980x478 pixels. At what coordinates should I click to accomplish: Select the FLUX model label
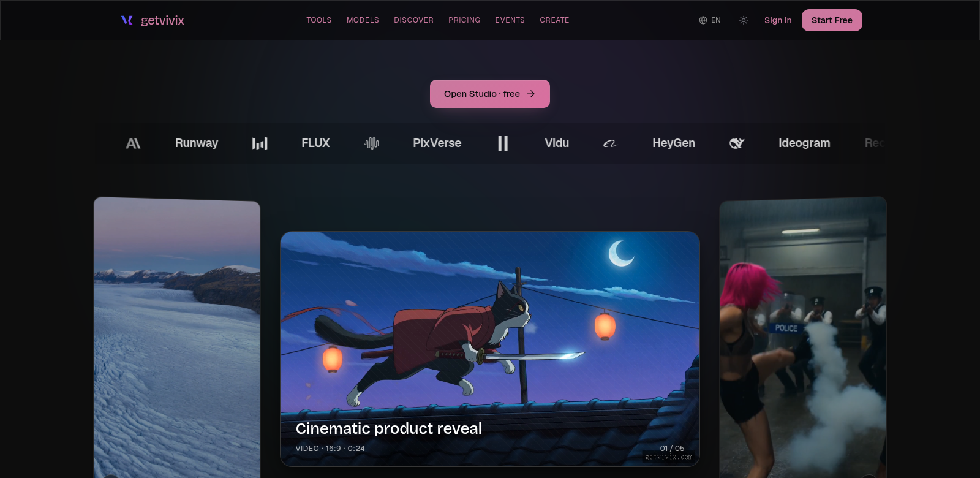(x=315, y=143)
